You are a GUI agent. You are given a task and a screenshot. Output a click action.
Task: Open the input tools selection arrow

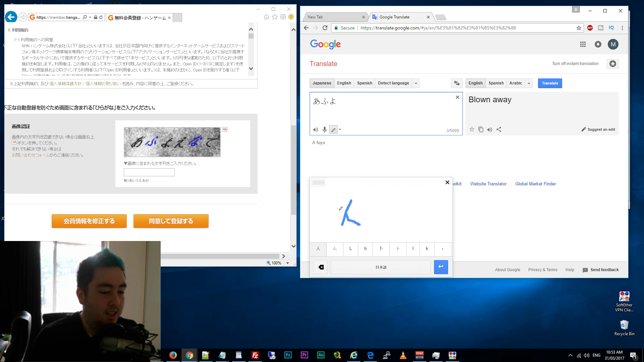point(340,130)
